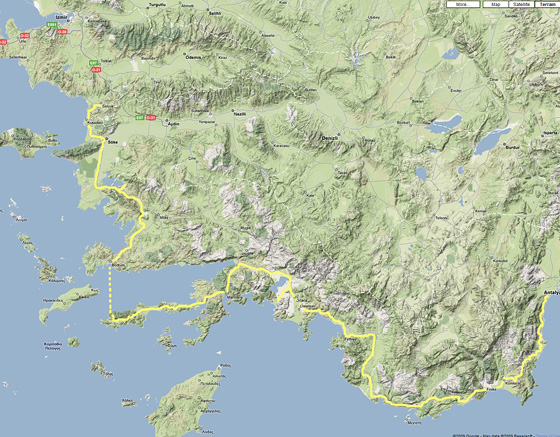Click the E87 shield west of Aydın

pyautogui.click(x=140, y=117)
